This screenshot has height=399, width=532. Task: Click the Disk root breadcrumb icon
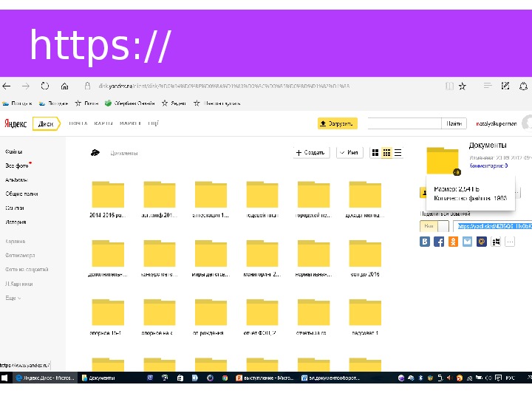tap(95, 153)
